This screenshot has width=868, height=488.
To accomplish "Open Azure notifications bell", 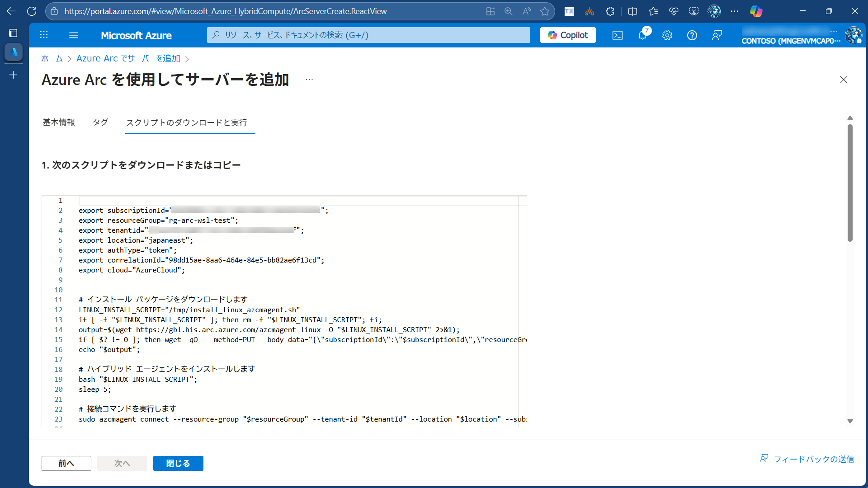I will 642,35.
